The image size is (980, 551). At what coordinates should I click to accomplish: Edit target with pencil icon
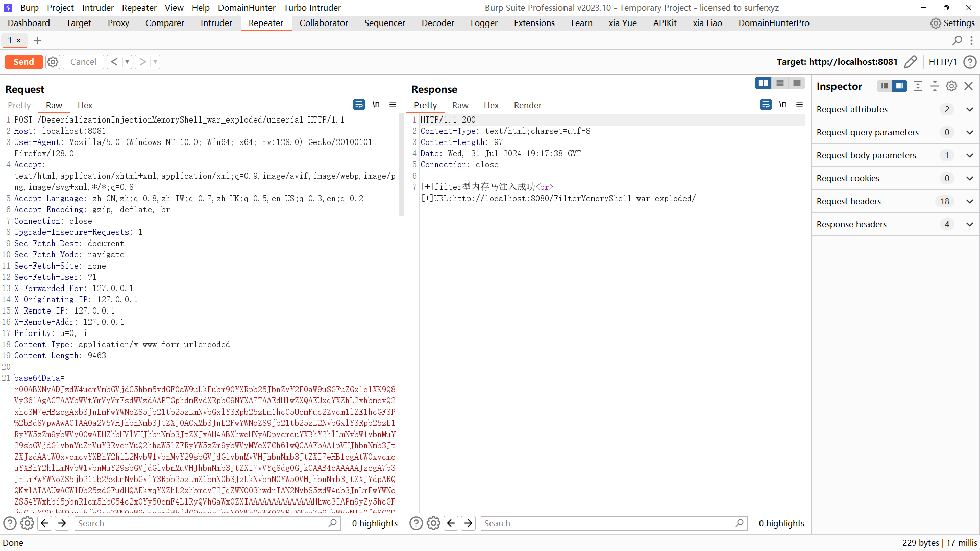click(910, 62)
